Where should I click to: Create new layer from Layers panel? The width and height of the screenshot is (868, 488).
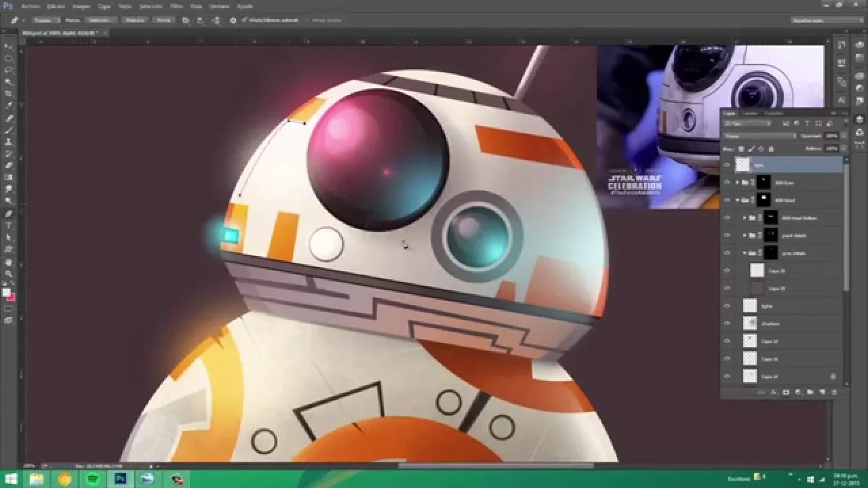tap(822, 392)
